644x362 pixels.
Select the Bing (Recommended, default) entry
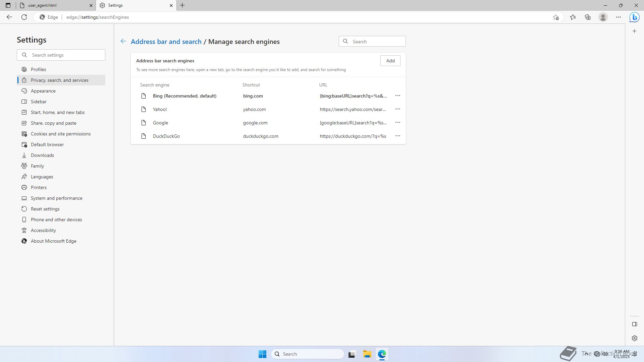184,96
